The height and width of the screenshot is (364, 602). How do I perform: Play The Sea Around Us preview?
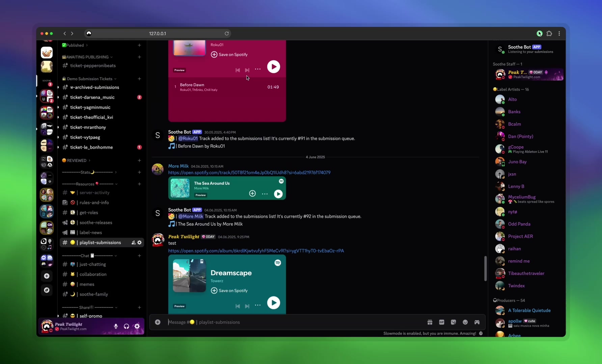278,194
